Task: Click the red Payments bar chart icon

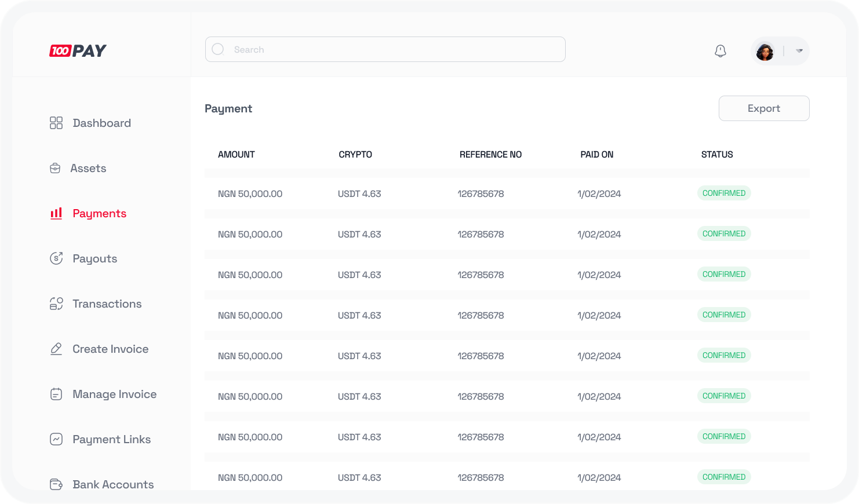Action: point(56,213)
